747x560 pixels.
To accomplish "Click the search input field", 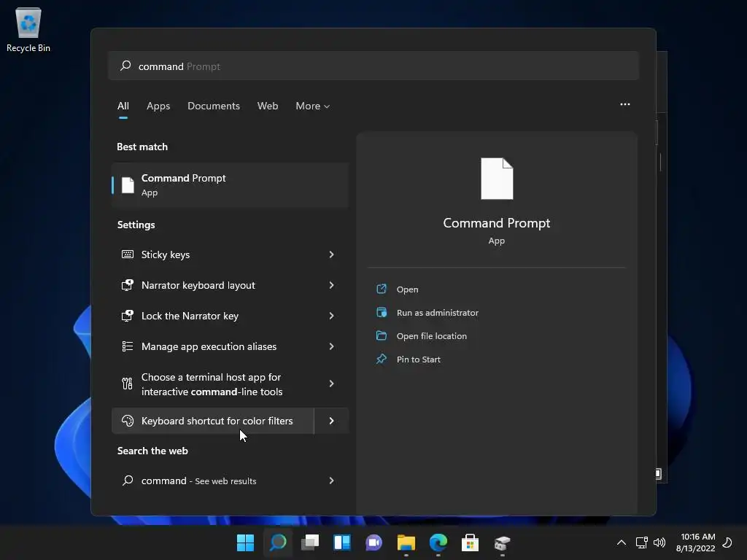I will pos(373,66).
